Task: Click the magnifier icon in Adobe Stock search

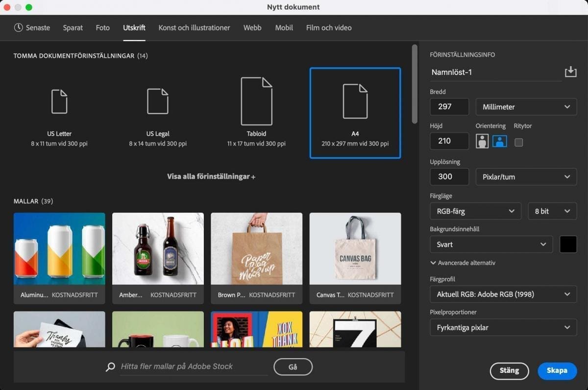Action: [110, 367]
